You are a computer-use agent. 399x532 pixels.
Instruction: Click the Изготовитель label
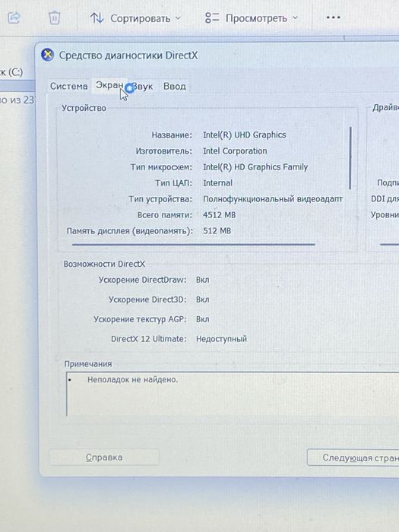pyautogui.click(x=164, y=151)
